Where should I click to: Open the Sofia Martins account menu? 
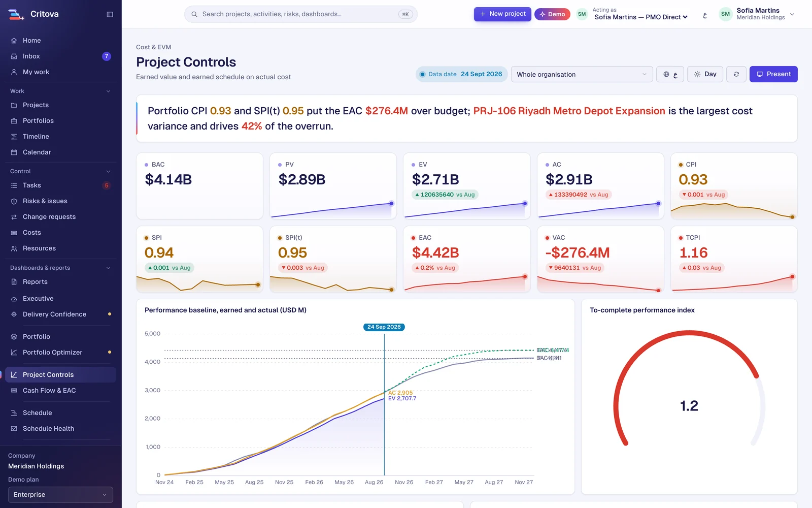[757, 14]
